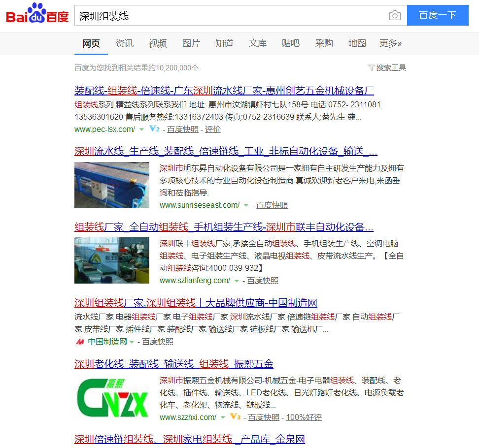Viewport: 479px width, 448px height.
Task: Open the blue conveyor belt thumbnail
Action: point(112,185)
